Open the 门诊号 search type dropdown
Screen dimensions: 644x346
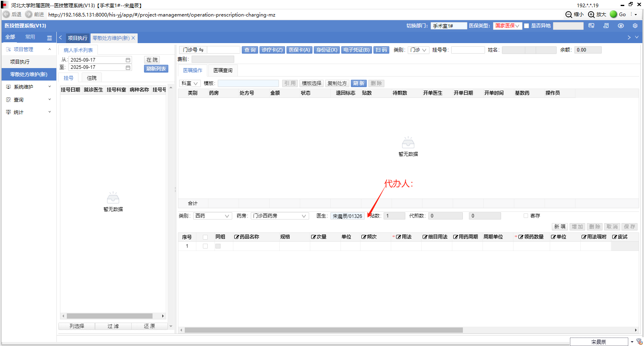[193, 50]
